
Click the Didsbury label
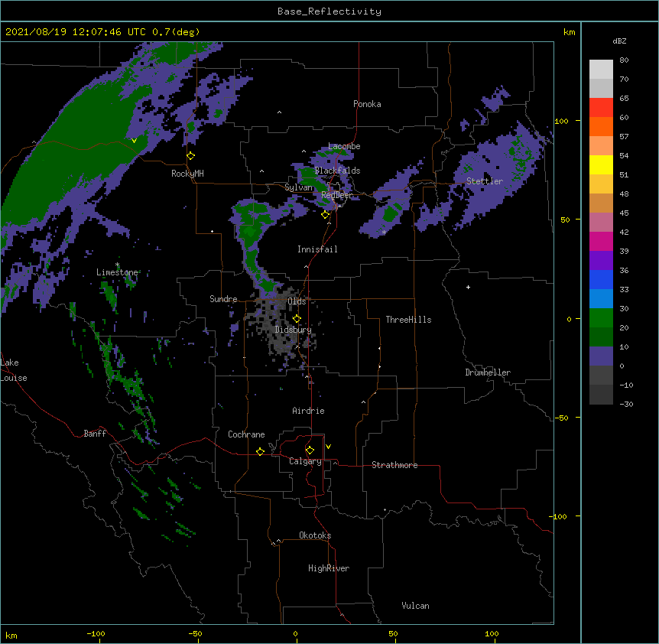click(x=293, y=330)
